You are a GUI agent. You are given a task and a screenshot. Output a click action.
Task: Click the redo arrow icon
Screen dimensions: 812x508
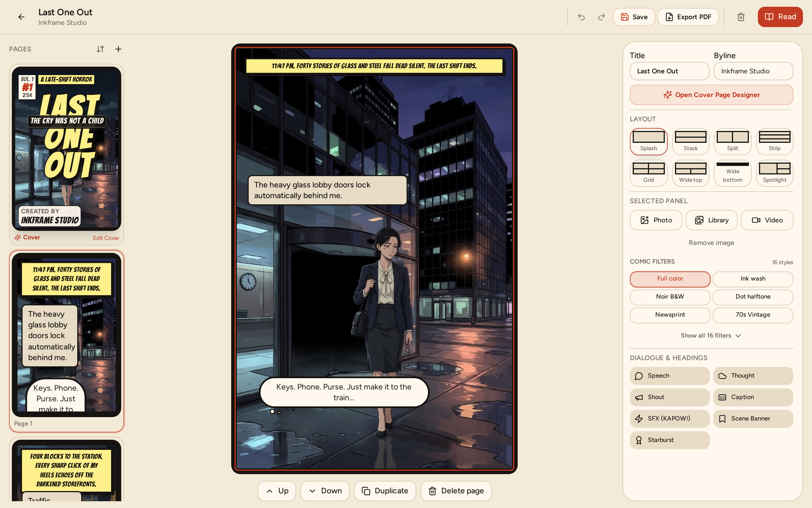(x=601, y=17)
